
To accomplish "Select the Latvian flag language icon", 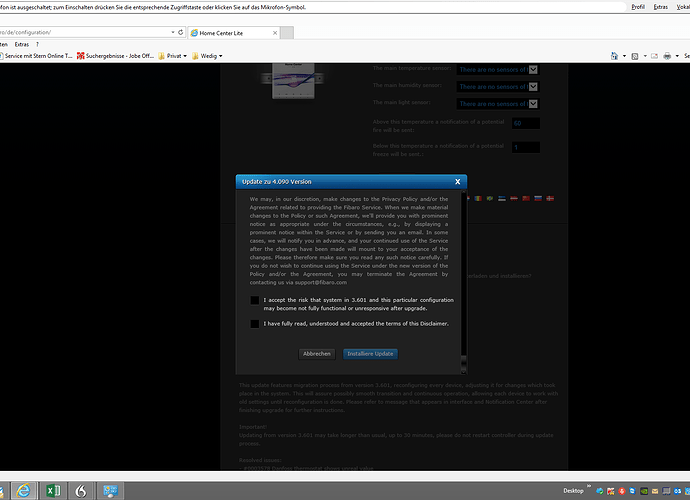I will (x=514, y=199).
